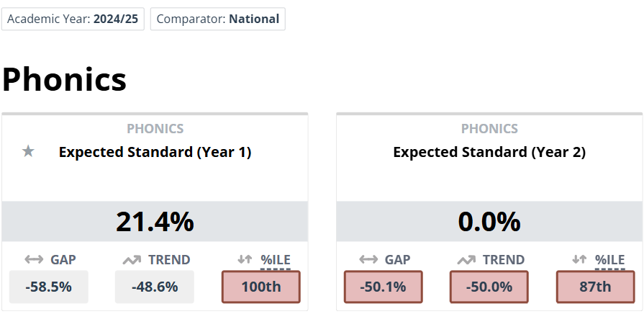Select the -50.1% gap box for Year 2
Screen dimensions: 644x314
coord(383,287)
